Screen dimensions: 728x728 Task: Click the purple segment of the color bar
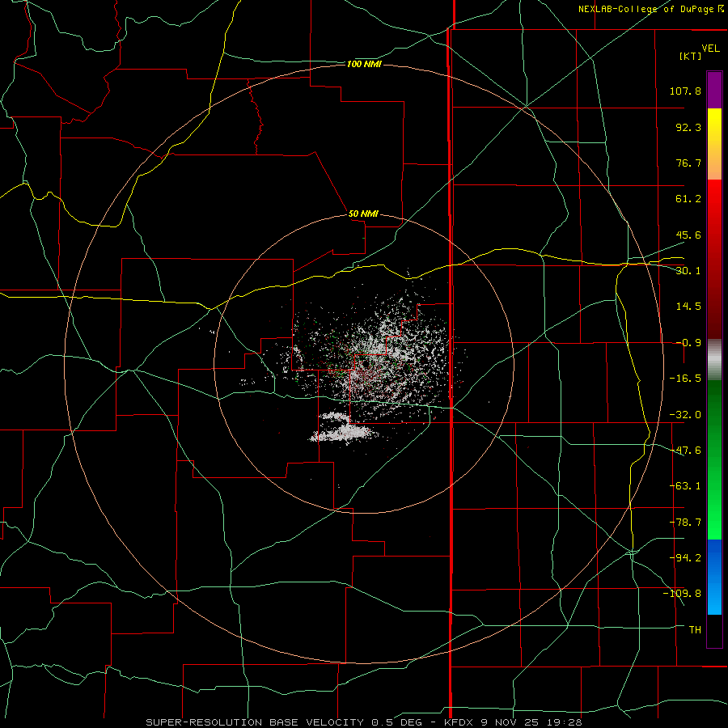tap(714, 90)
